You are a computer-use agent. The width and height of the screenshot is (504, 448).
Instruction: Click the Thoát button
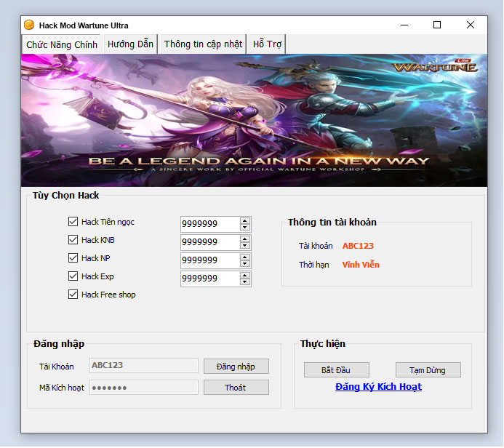236,388
